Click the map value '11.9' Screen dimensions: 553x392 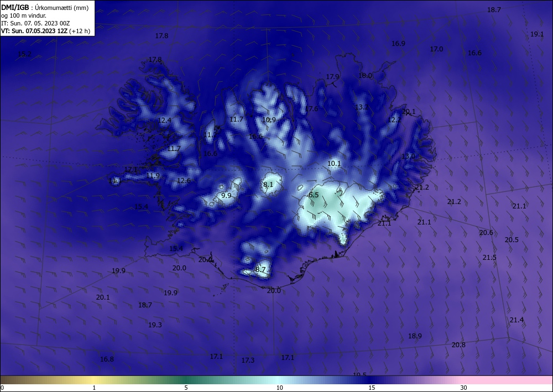coord(153,176)
